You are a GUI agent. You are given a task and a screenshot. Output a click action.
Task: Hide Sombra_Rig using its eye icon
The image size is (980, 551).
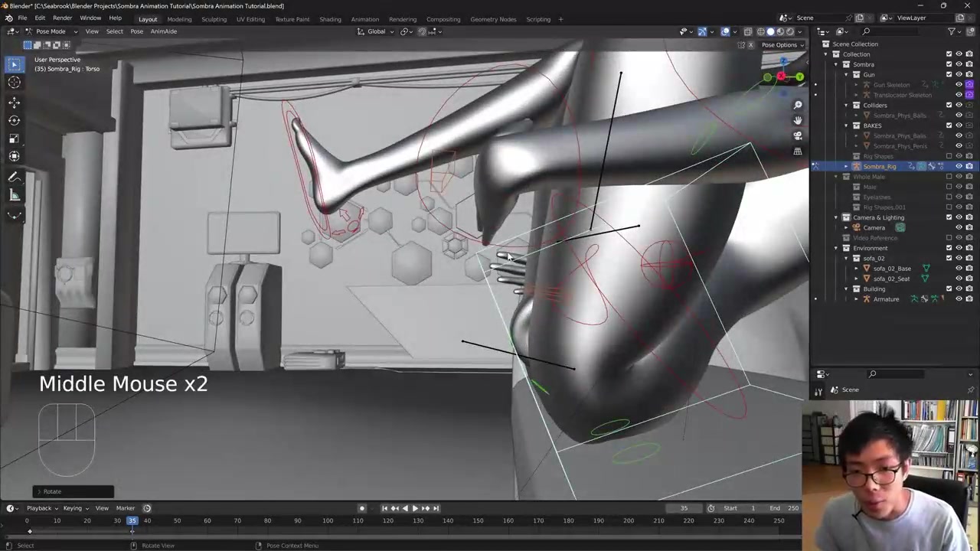959,166
